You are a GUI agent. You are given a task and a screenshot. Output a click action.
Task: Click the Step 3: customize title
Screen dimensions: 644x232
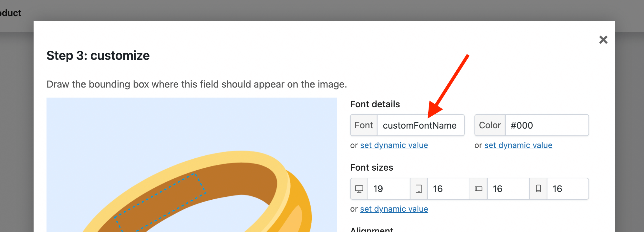[98, 56]
